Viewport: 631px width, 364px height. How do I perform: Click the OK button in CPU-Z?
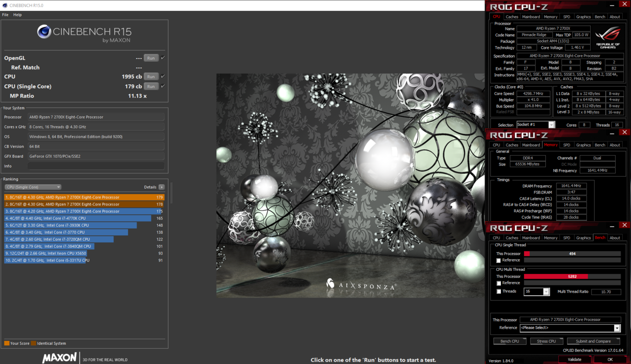610,360
